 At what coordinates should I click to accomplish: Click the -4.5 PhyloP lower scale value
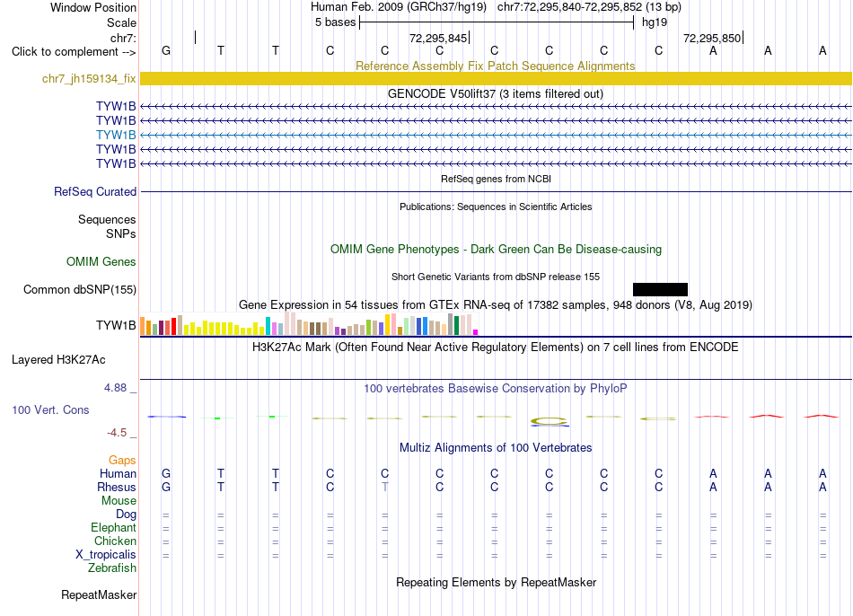117,433
